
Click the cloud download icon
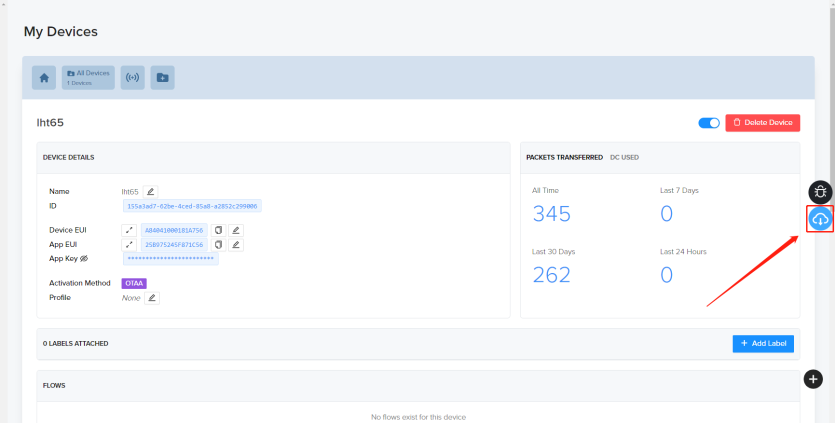tap(820, 219)
